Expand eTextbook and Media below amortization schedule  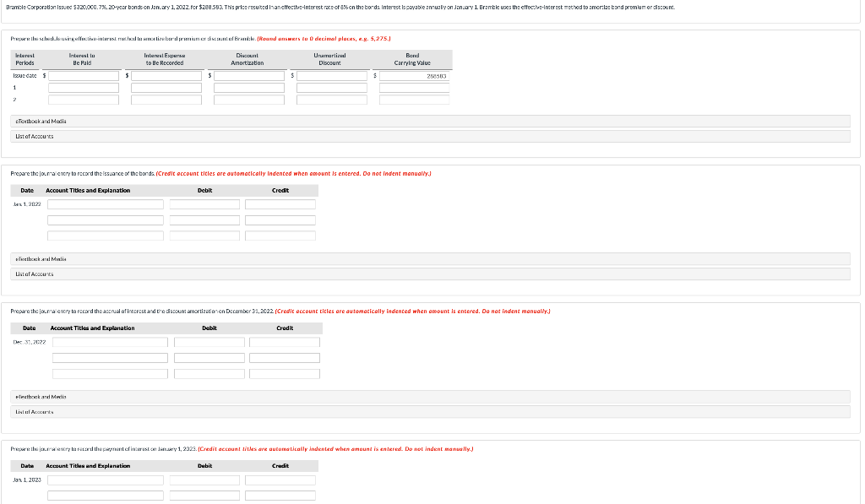coord(430,122)
